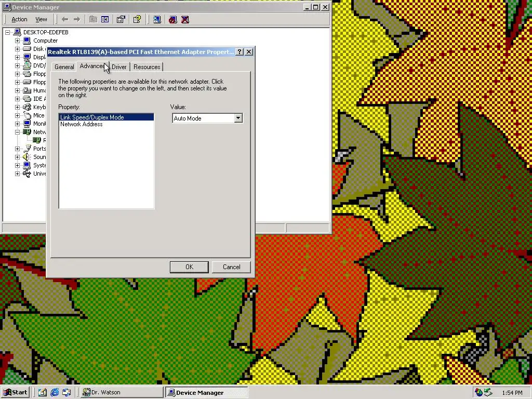Toggle the console tree show/hide icon

(x=105, y=19)
